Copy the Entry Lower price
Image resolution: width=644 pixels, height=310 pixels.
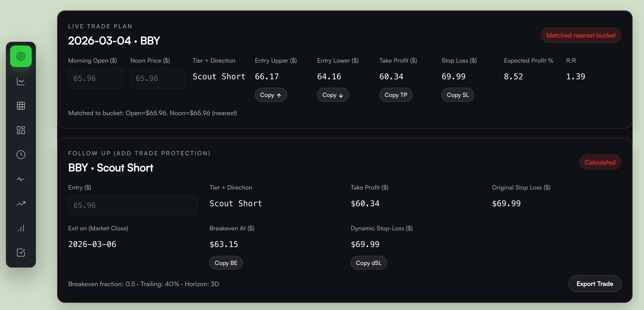pos(333,95)
